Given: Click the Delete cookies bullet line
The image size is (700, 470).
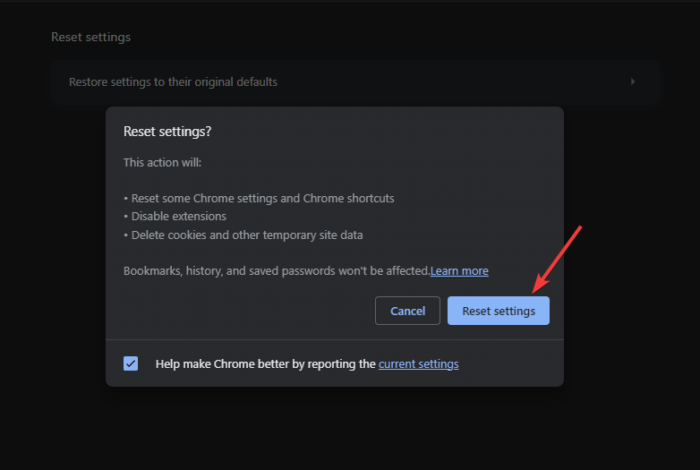Looking at the screenshot, I should 245,235.
